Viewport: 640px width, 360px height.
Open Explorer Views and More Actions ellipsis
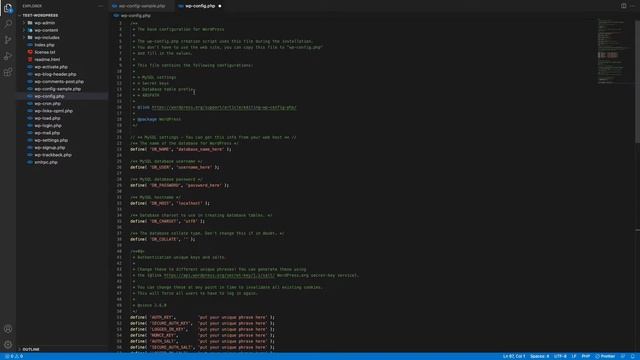tap(100, 6)
